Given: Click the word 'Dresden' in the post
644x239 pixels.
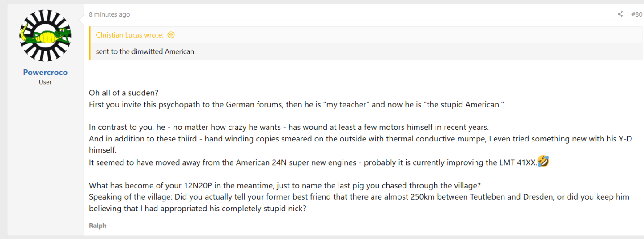Looking at the screenshot, I should click(538, 197).
